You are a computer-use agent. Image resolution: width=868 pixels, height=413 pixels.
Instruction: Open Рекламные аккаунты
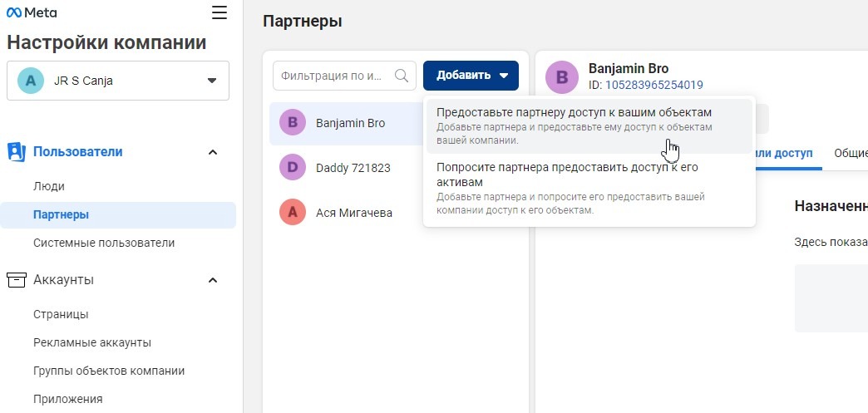(92, 342)
